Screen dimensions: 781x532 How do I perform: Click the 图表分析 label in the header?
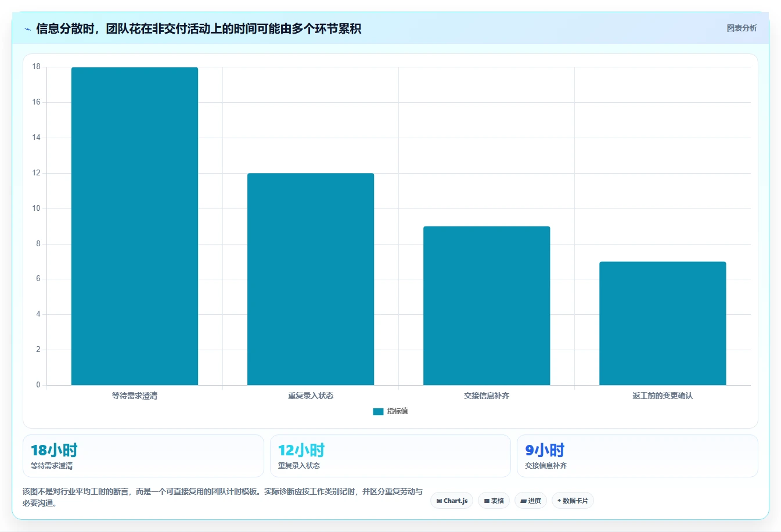click(742, 28)
